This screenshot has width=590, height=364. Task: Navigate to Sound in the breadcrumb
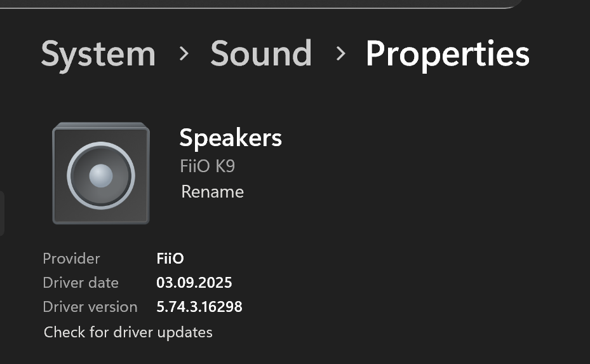[x=261, y=53]
